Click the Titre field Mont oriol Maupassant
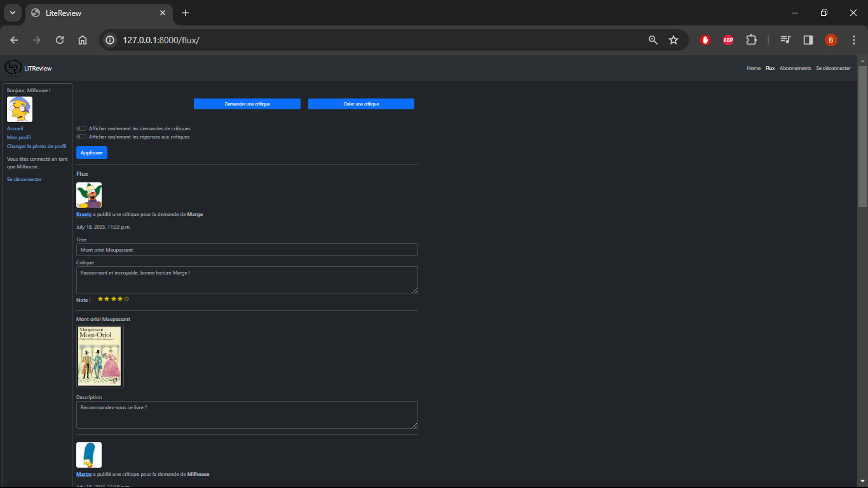 coord(247,250)
